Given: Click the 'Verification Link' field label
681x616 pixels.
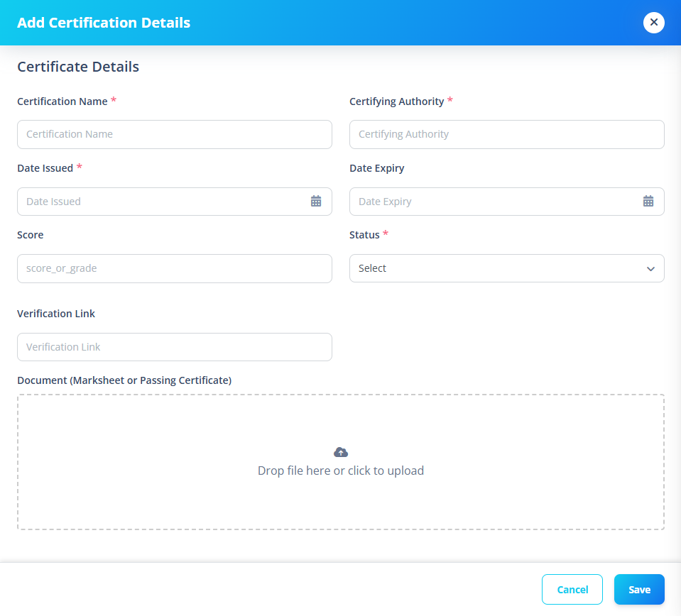Looking at the screenshot, I should click(x=56, y=314).
